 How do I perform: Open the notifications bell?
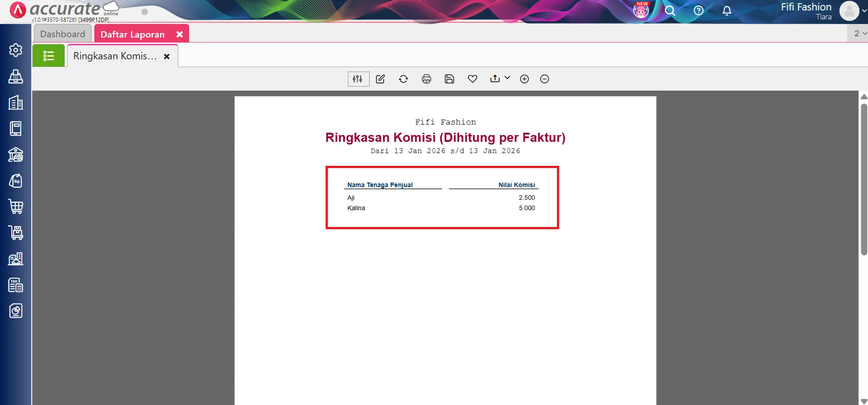[x=727, y=10]
